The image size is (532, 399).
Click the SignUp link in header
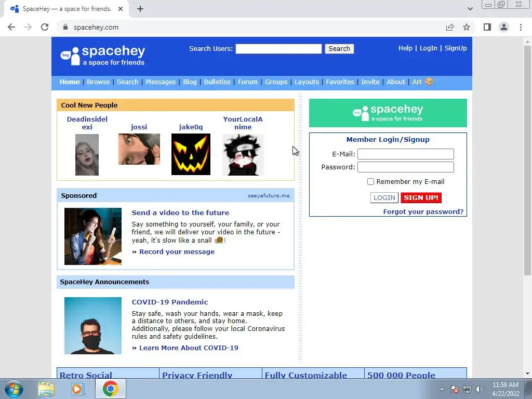pos(456,48)
